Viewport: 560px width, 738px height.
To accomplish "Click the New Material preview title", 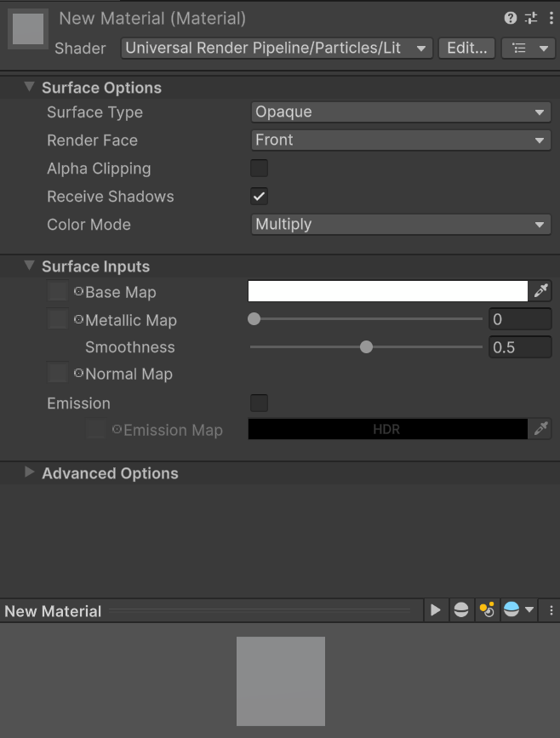I will point(53,611).
